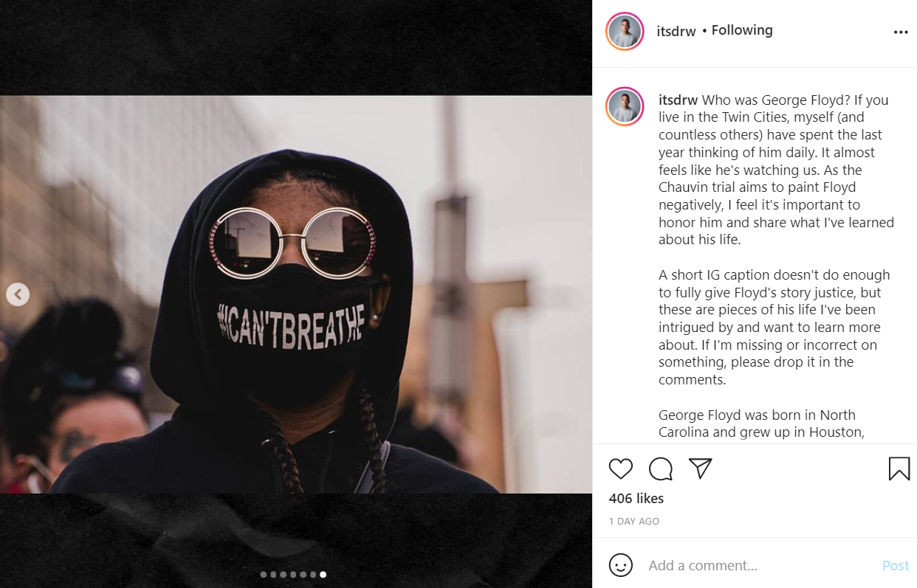Viewport: 917px width, 588px height.
Task: Open the itsdrw profile picture in the header
Action: coord(625,32)
